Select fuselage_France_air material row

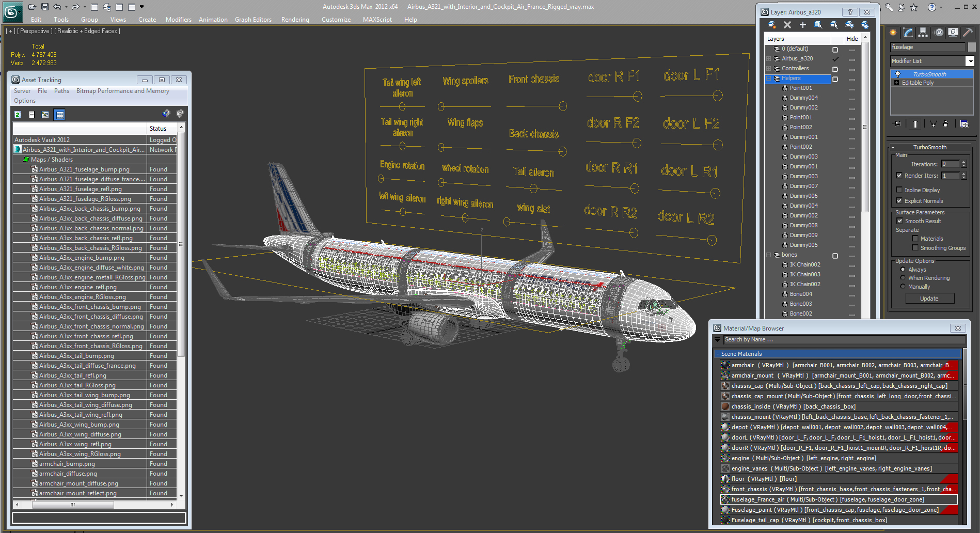pos(839,499)
